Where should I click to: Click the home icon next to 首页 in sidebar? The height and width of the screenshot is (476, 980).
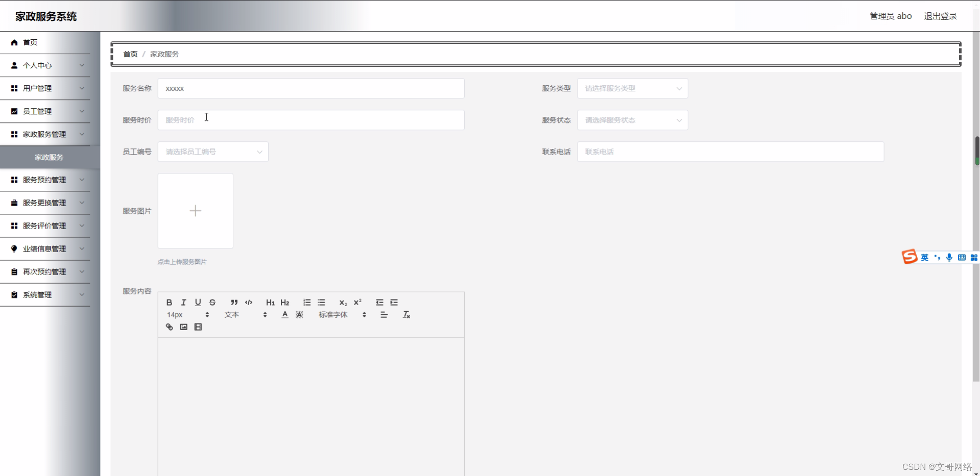[13, 42]
